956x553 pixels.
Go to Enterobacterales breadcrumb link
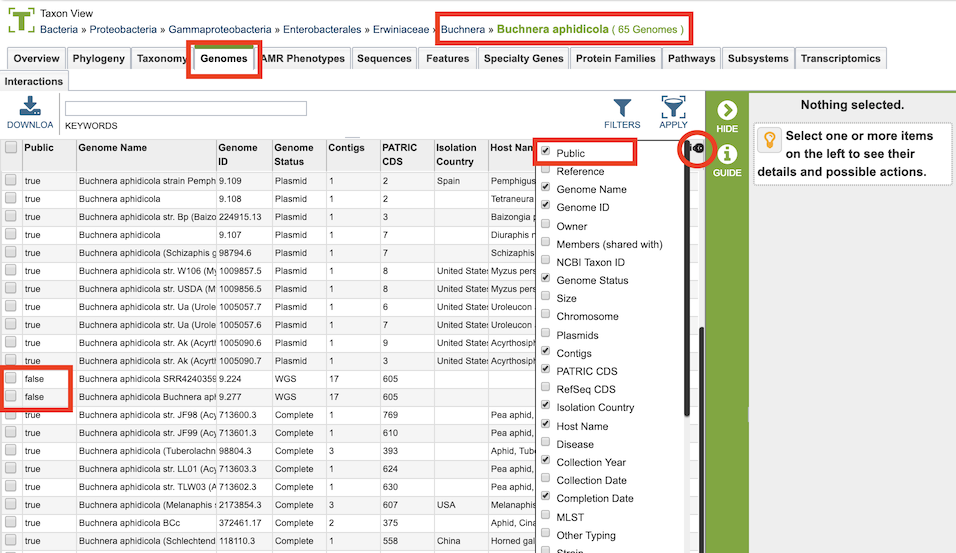[322, 29]
